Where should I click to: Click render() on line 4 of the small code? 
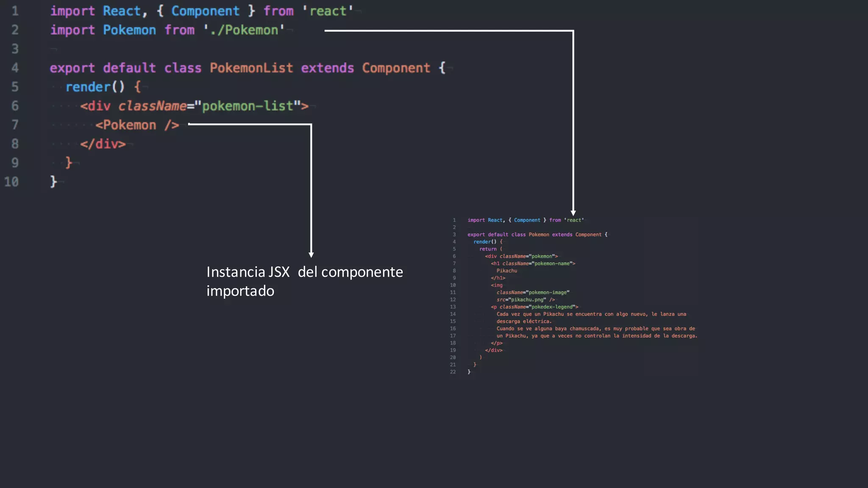coord(485,242)
